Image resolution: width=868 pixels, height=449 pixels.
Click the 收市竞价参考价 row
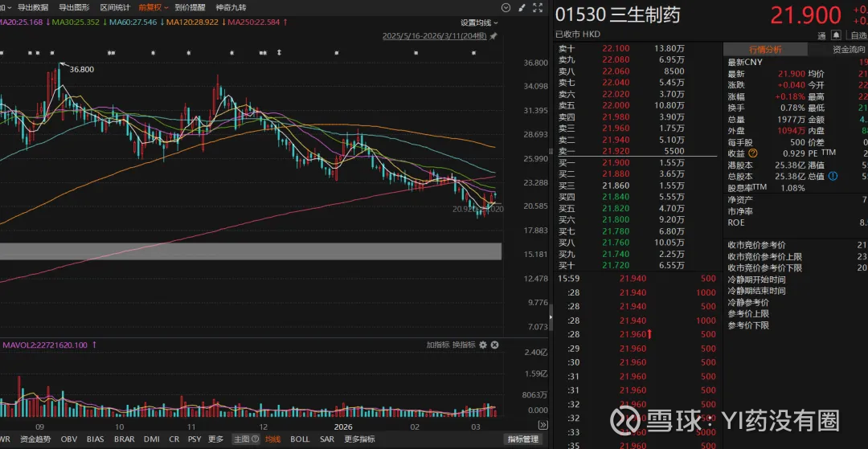pos(797,245)
